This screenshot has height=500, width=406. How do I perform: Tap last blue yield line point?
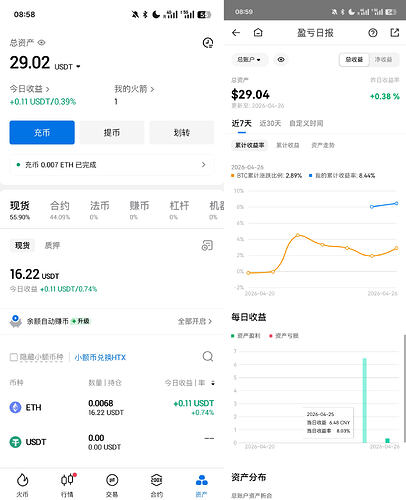click(x=396, y=203)
